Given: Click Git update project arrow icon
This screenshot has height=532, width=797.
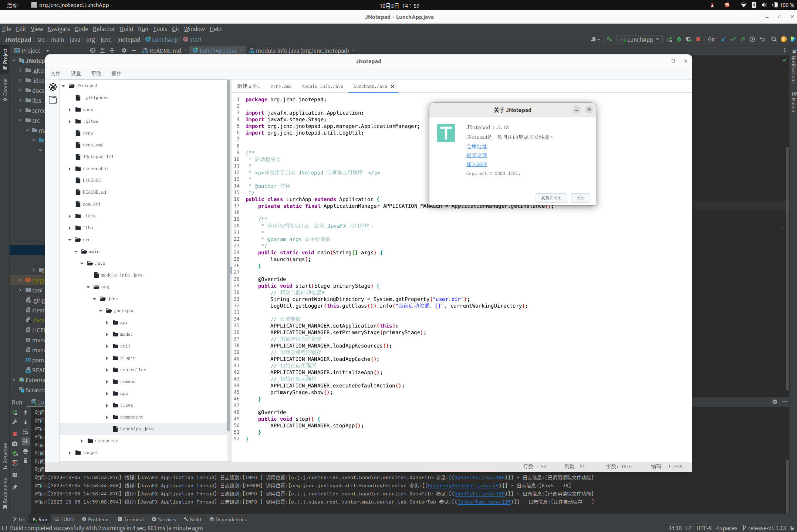Looking at the screenshot, I should (x=723, y=40).
